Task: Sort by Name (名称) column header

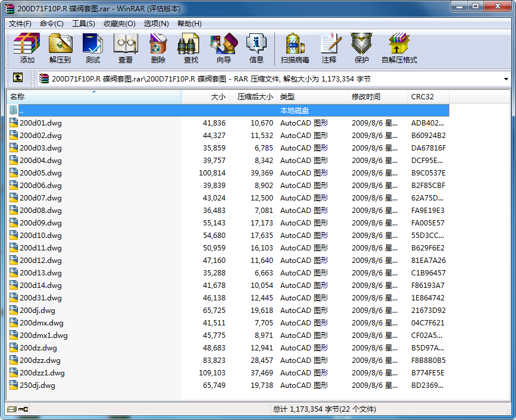Action: coord(94,97)
